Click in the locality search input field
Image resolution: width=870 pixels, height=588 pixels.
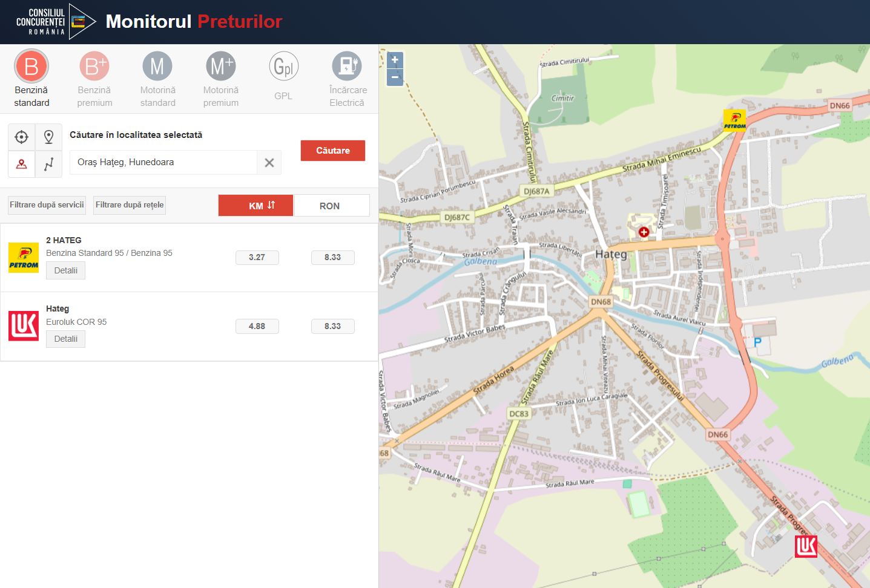pos(163,162)
